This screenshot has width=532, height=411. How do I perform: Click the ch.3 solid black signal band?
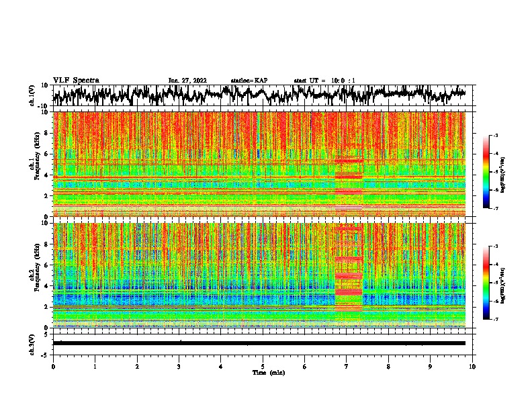(259, 343)
